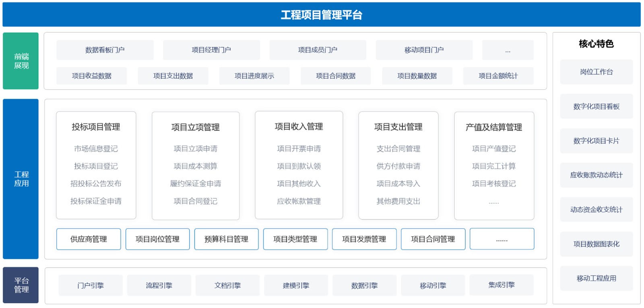644x308 pixels.
Task: Open 项目到款认领 entry
Action: (299, 166)
